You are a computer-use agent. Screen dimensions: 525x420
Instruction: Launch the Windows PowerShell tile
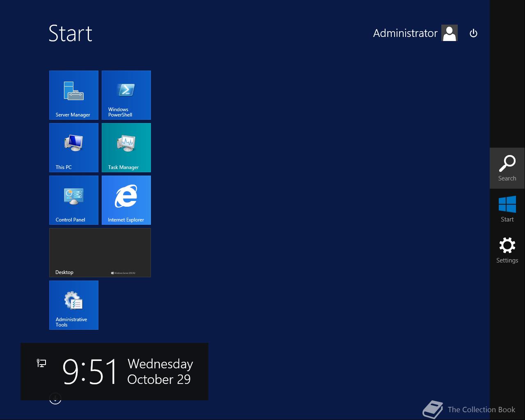coord(126,95)
